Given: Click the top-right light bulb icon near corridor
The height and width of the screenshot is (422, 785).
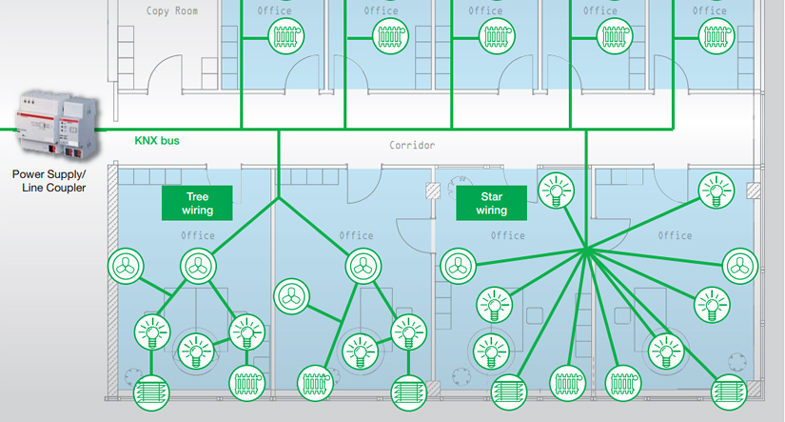Looking at the screenshot, I should tap(714, 189).
